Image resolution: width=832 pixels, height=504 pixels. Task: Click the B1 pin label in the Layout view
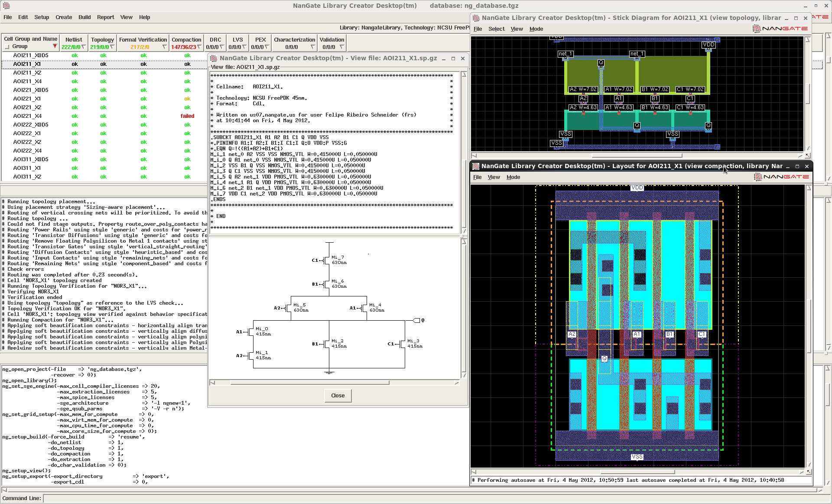click(x=669, y=334)
